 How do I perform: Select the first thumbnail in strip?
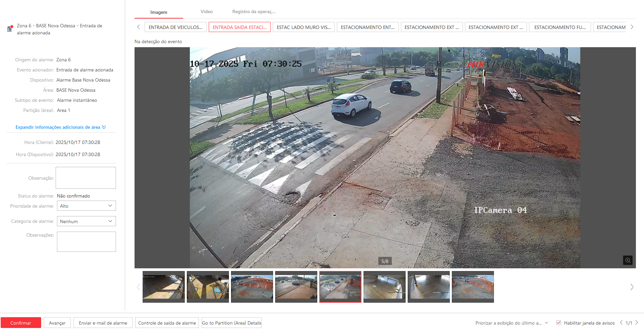tap(164, 287)
